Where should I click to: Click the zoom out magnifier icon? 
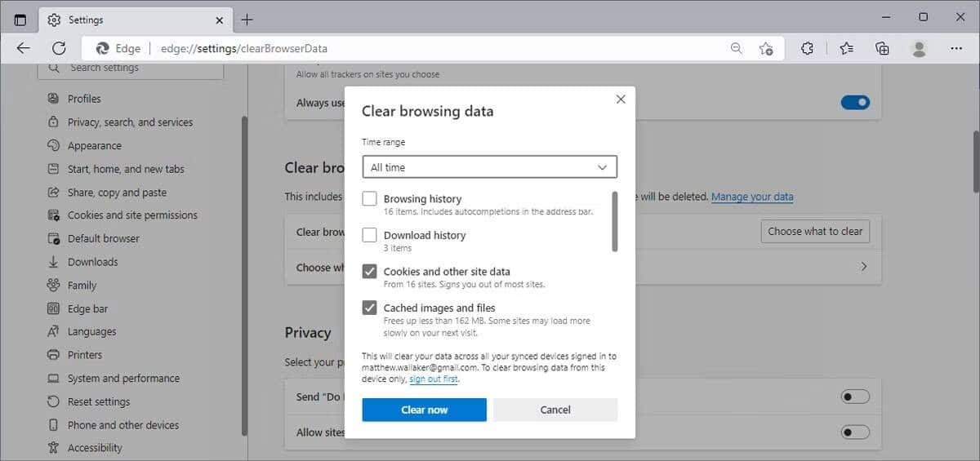737,48
